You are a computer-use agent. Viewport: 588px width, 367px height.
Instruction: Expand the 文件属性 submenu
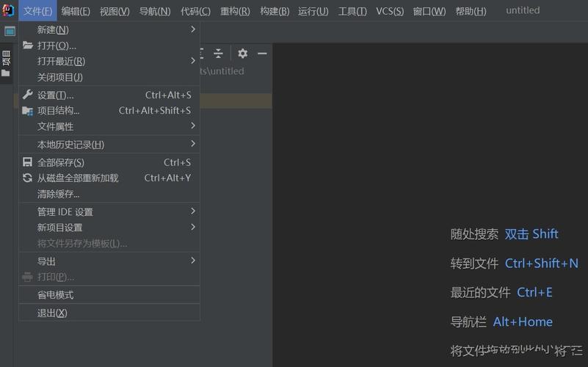coord(109,126)
